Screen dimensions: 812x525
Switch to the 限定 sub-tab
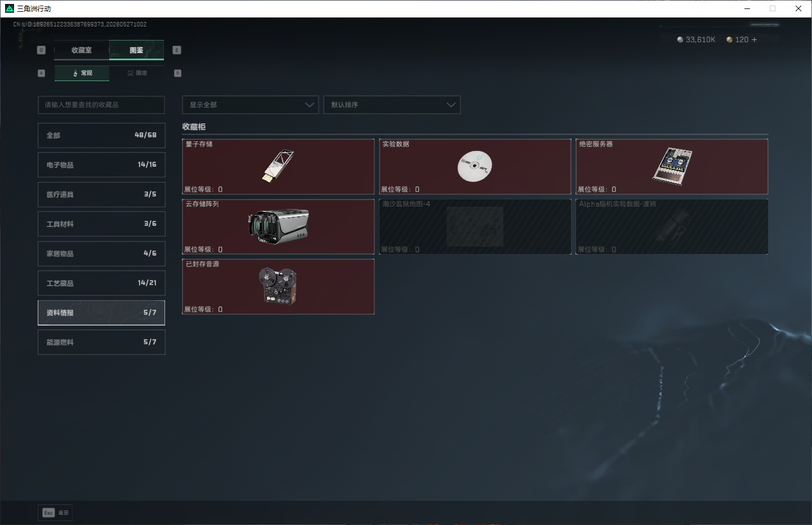click(x=137, y=73)
